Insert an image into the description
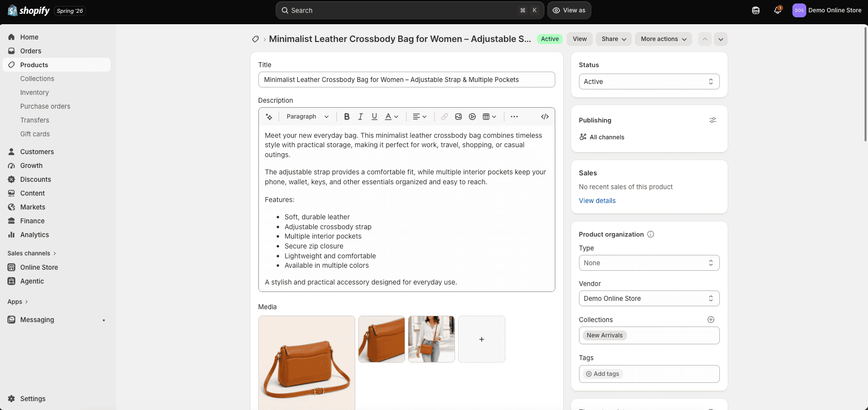 (458, 117)
